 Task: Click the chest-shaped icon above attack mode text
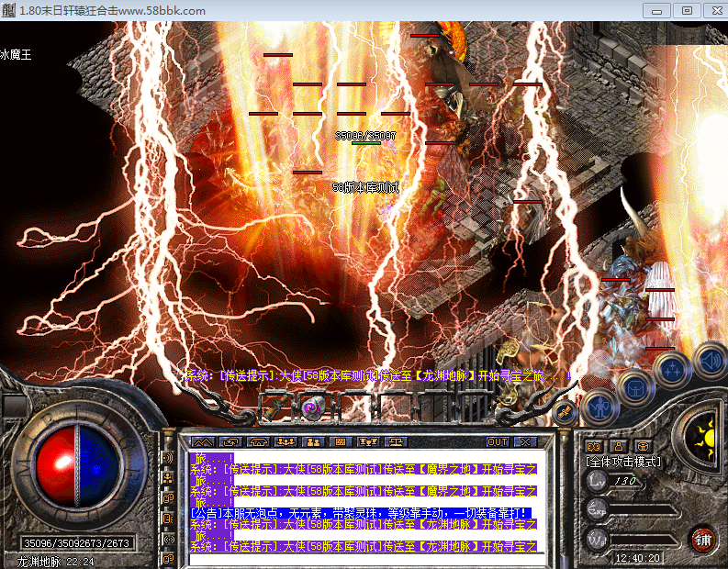(643, 446)
